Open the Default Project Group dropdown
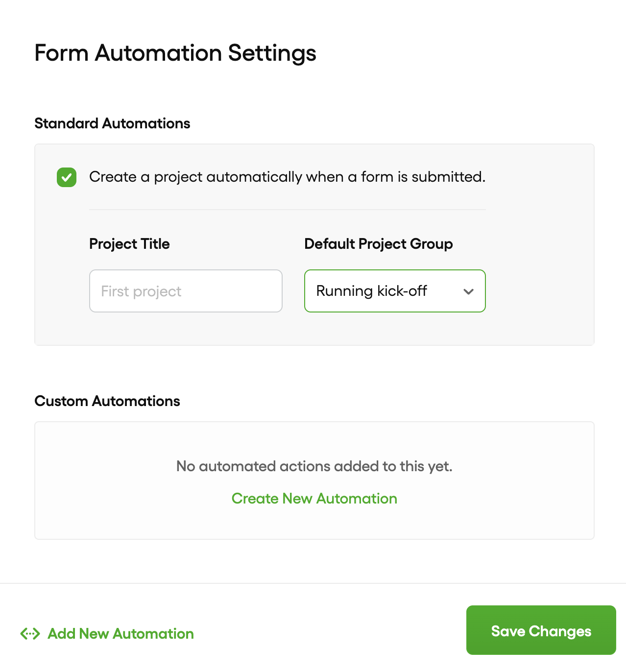The height and width of the screenshot is (672, 626). [395, 291]
